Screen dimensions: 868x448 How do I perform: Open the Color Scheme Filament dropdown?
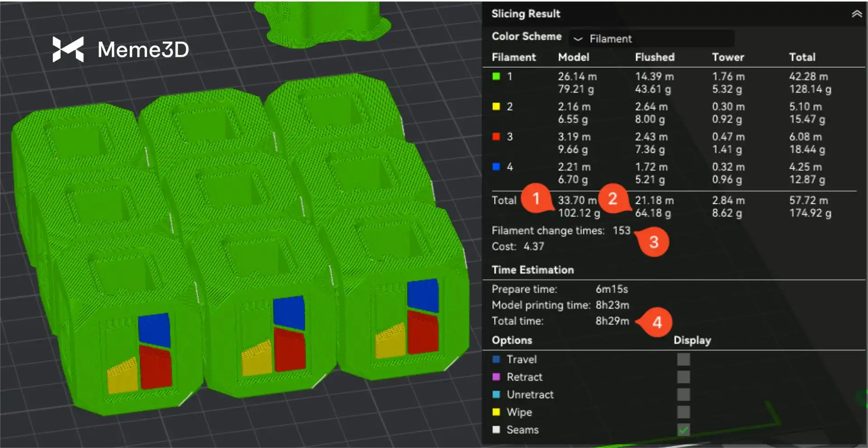click(x=651, y=39)
